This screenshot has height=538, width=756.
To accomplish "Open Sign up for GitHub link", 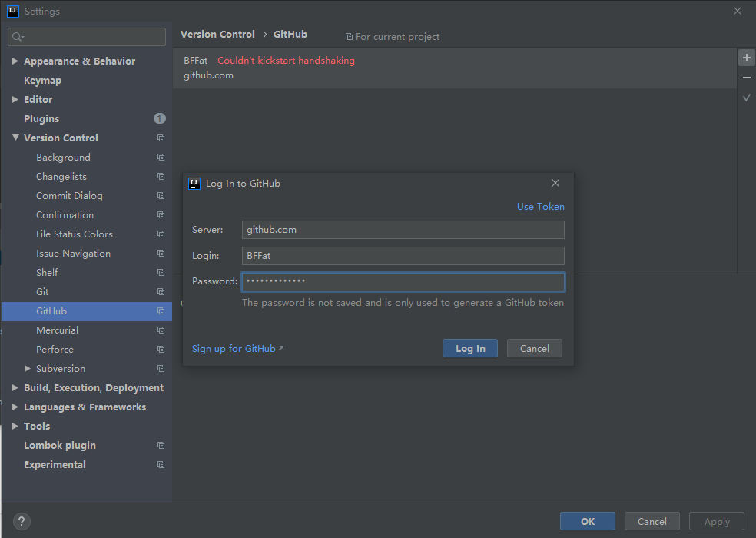I will coord(237,348).
